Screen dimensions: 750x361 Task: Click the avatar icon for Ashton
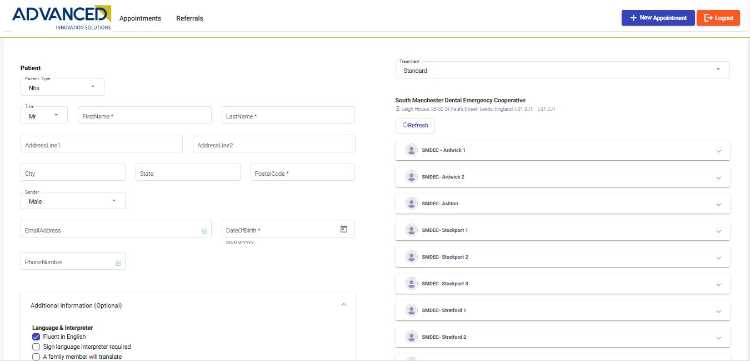coord(411,204)
